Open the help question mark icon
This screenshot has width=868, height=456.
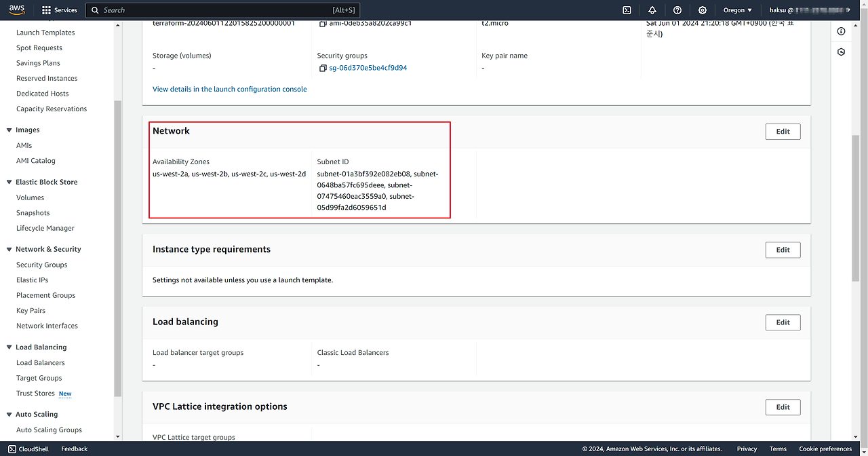coord(677,10)
